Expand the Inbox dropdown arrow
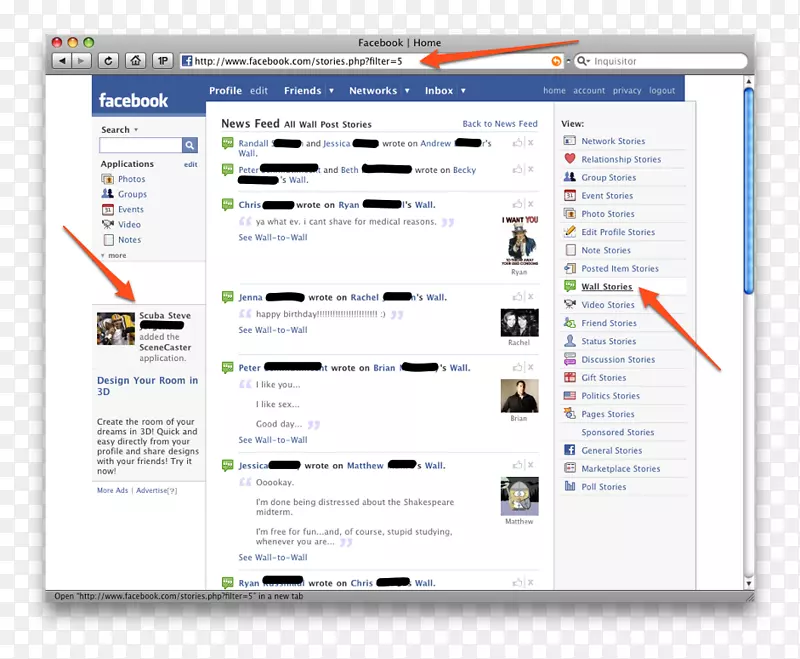 click(463, 91)
